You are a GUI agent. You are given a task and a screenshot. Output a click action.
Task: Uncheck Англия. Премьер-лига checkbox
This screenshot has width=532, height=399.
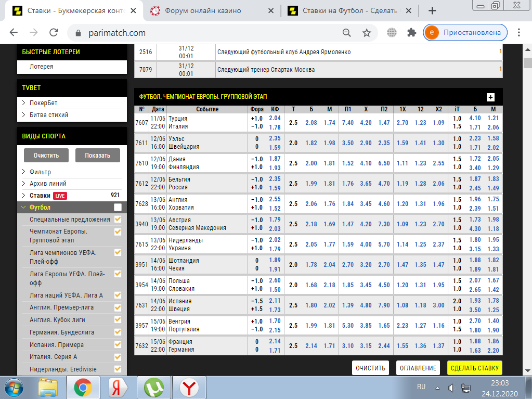[x=118, y=307]
